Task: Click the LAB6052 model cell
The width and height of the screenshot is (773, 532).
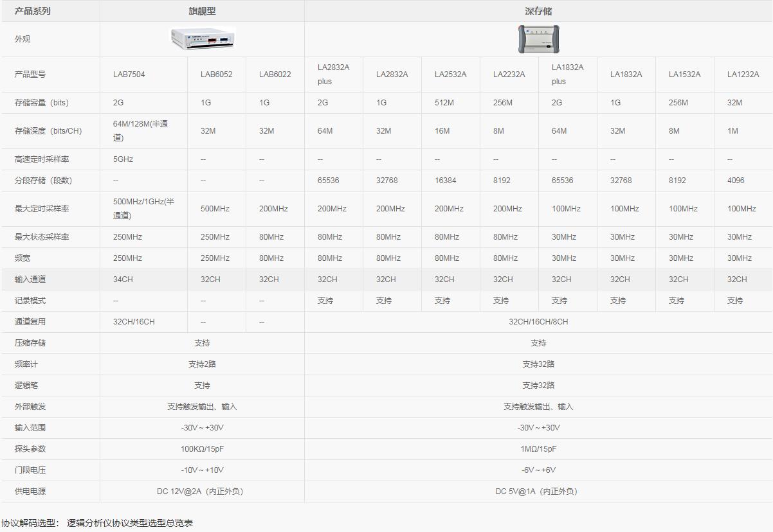Action: 216,75
